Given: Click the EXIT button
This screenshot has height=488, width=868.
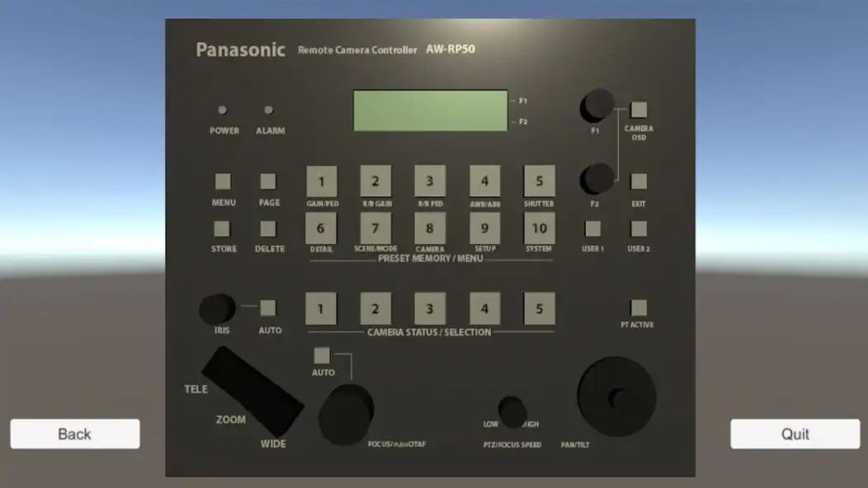Looking at the screenshot, I should (639, 181).
